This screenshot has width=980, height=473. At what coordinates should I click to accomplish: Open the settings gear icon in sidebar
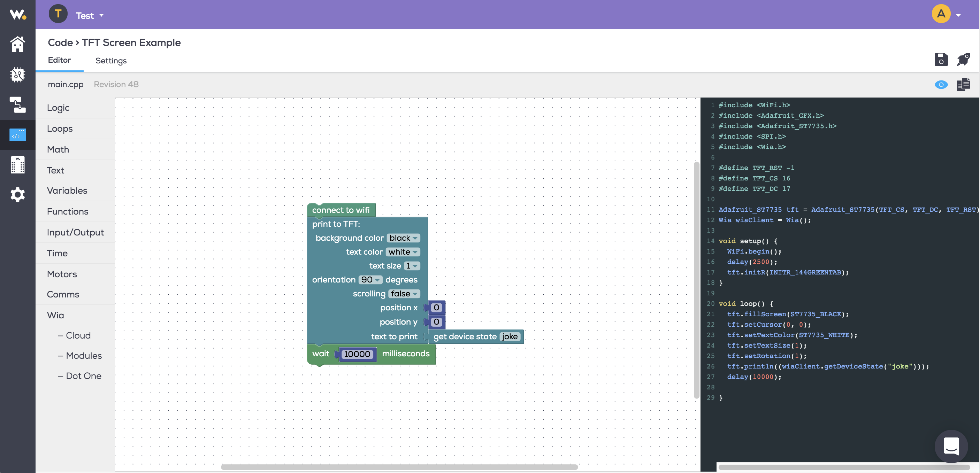17,195
